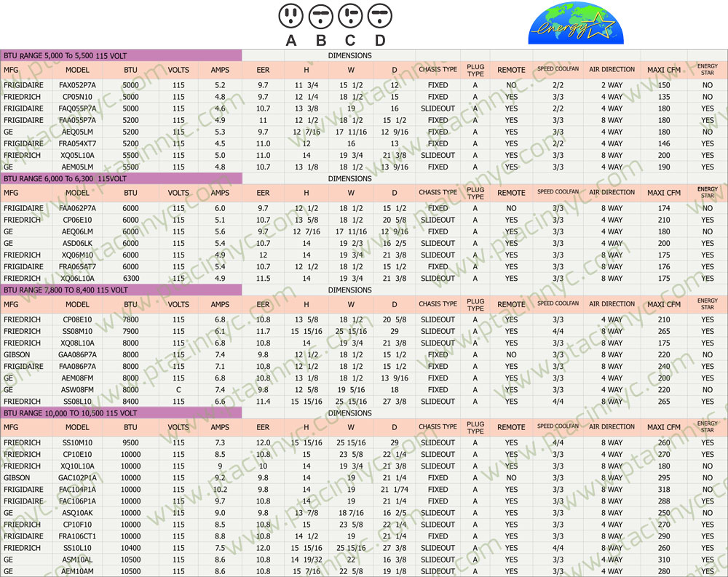Screen dimensions: 728x577
Task: Select plug type D icon
Action: point(379,16)
